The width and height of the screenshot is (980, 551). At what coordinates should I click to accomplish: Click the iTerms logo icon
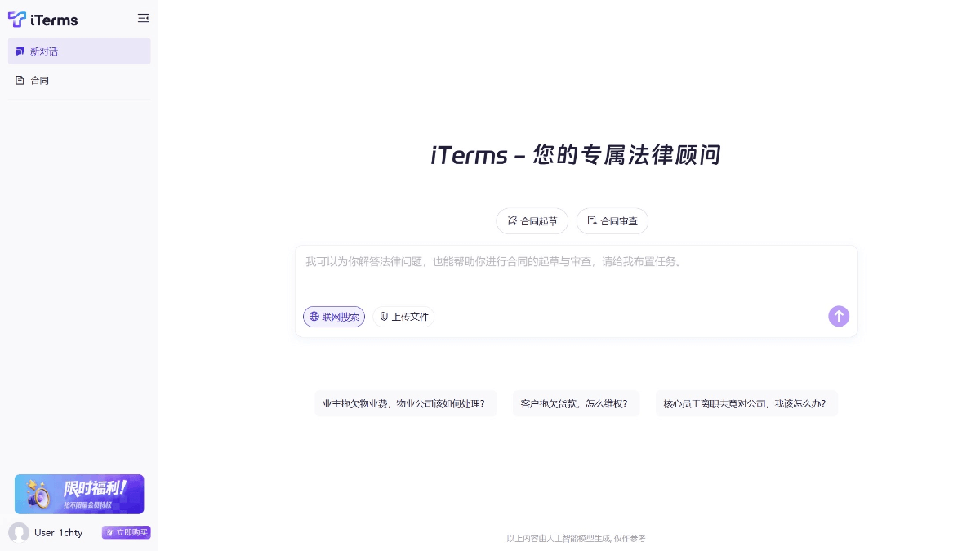17,19
